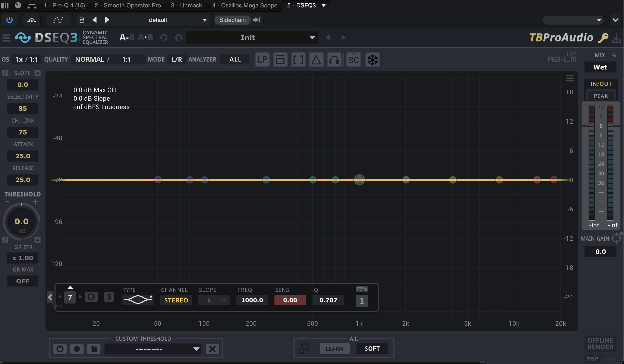
Task: Switch to the 3 - Unmask tab
Action: (x=186, y=5)
